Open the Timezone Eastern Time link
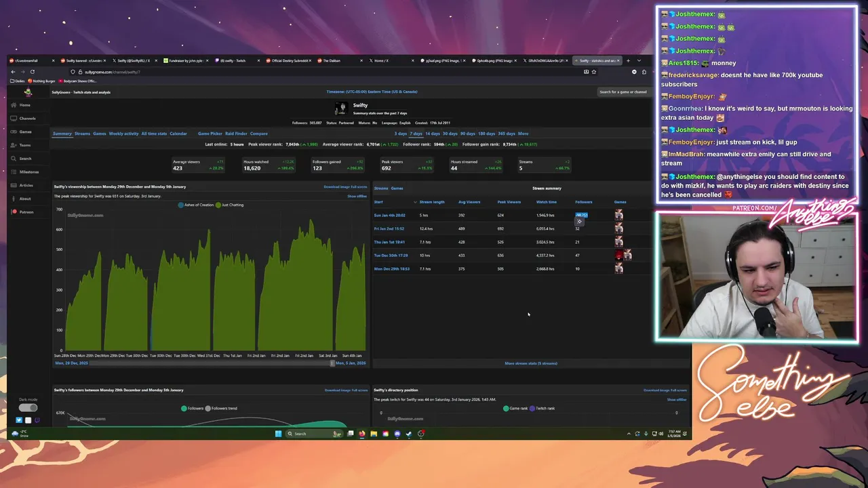The image size is (868, 488). point(372,91)
